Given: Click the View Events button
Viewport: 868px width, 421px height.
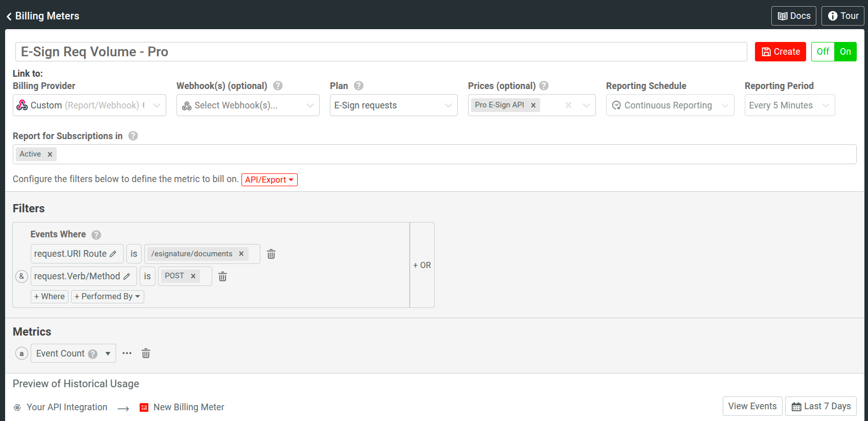Looking at the screenshot, I should 752,406.
